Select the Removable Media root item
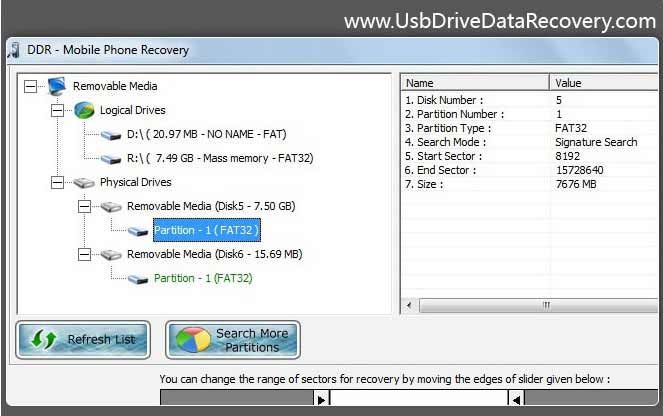 115,86
